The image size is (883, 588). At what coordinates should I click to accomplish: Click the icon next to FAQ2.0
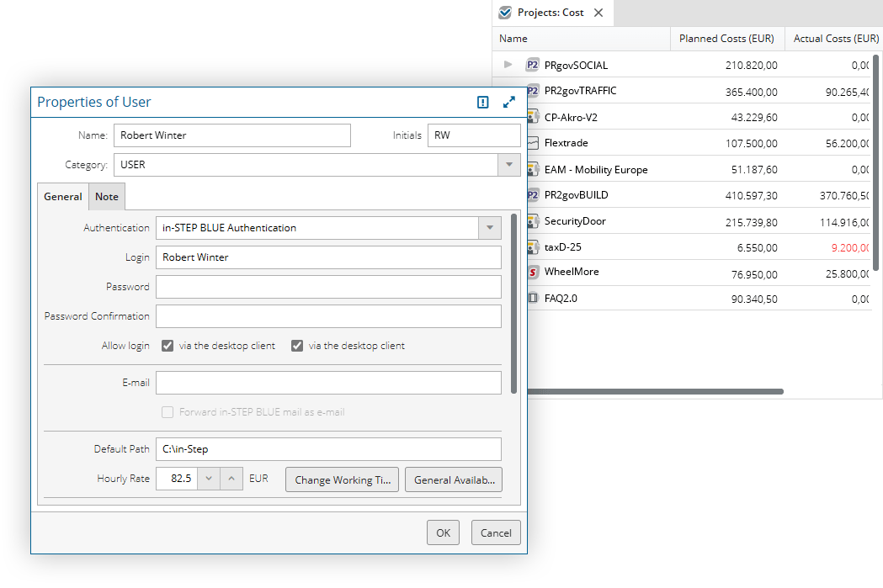533,298
